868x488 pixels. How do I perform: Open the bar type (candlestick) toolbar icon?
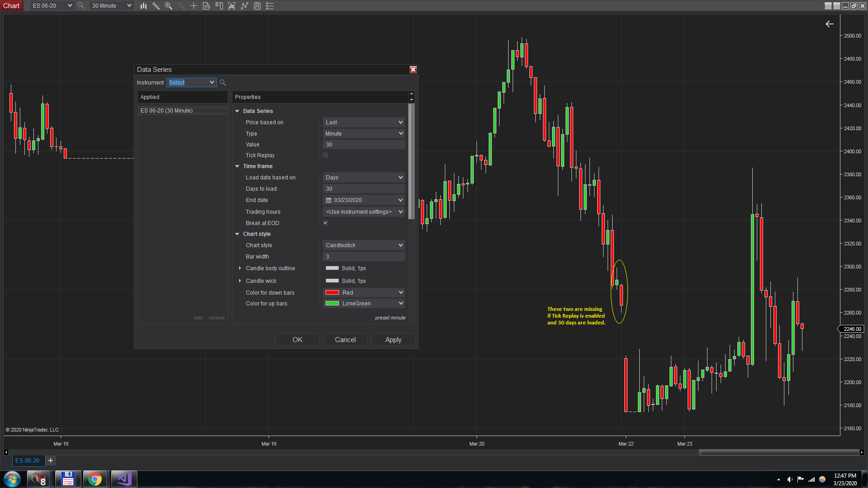(143, 6)
